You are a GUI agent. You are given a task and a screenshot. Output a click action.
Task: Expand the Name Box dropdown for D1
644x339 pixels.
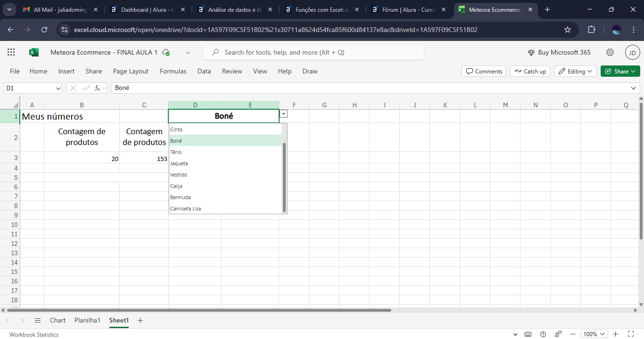click(x=58, y=88)
